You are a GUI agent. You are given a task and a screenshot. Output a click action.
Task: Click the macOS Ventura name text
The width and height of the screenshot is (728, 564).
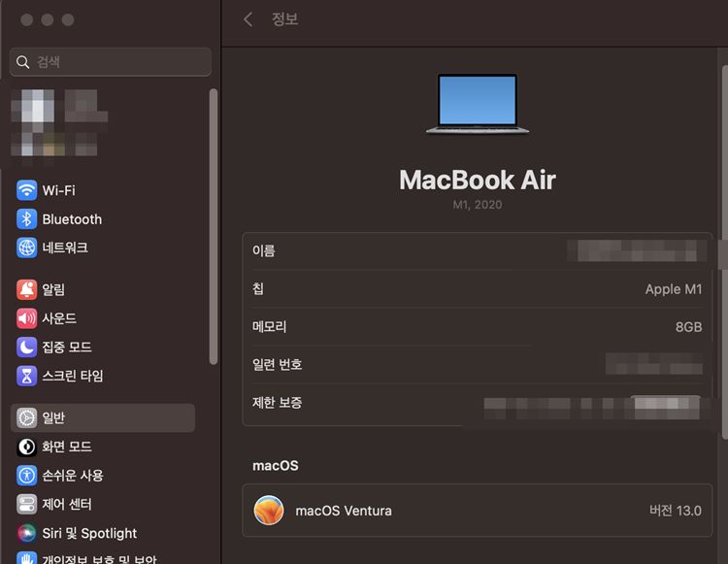[x=344, y=511]
